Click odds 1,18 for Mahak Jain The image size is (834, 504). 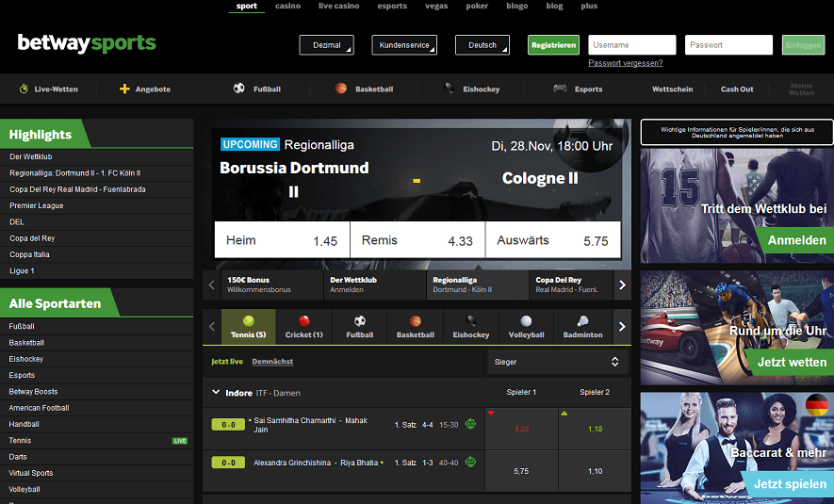(x=596, y=429)
